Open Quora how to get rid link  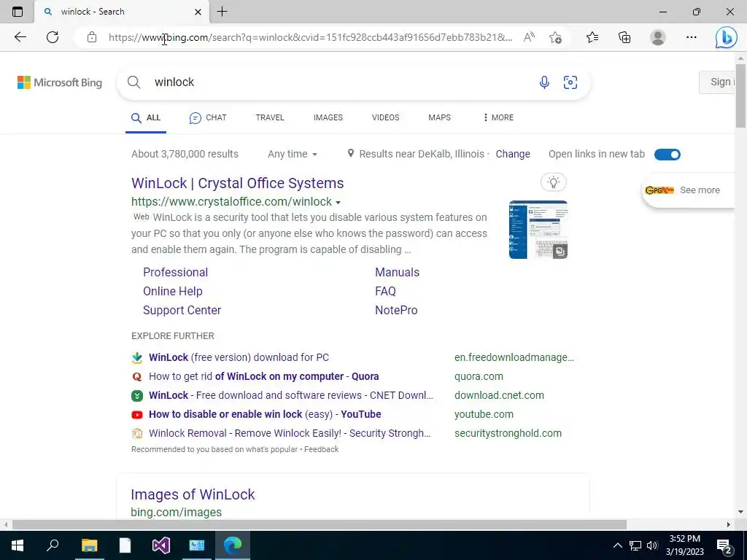pos(263,376)
